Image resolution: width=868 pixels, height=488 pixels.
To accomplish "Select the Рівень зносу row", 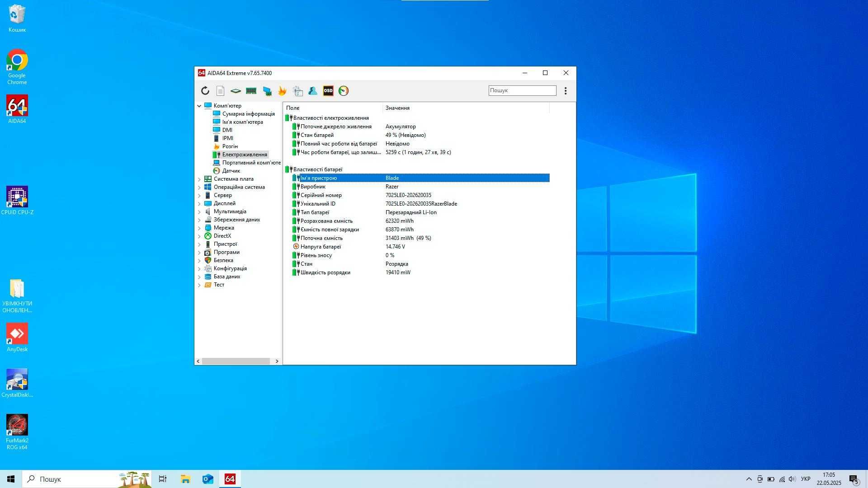I will point(420,255).
